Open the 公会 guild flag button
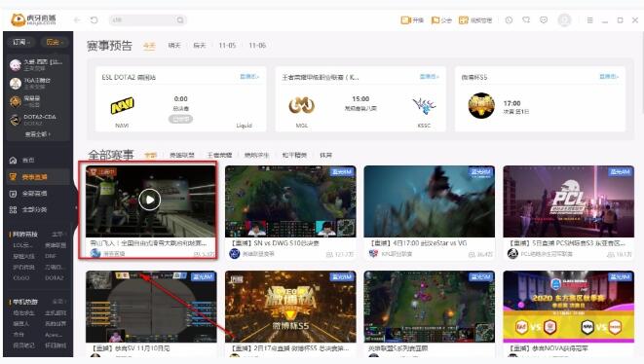 point(441,19)
